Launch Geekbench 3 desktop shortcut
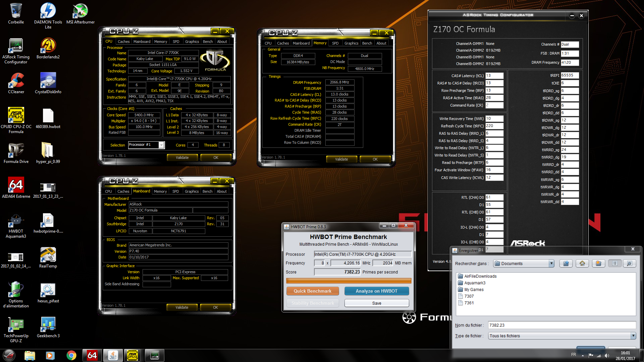Viewport: 644px width, 362px height. coord(48,327)
